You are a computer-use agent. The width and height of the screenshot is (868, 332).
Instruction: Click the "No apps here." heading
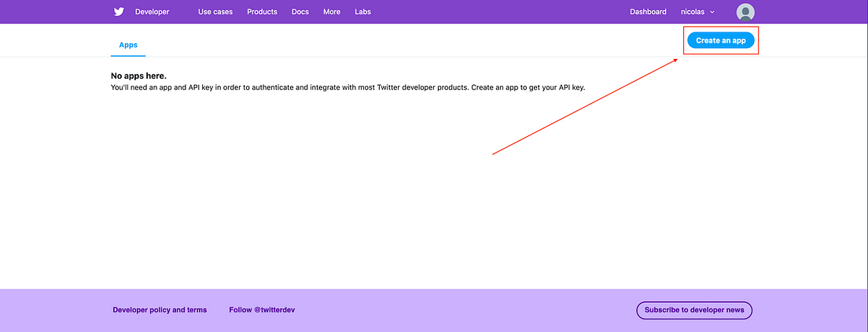tap(138, 76)
